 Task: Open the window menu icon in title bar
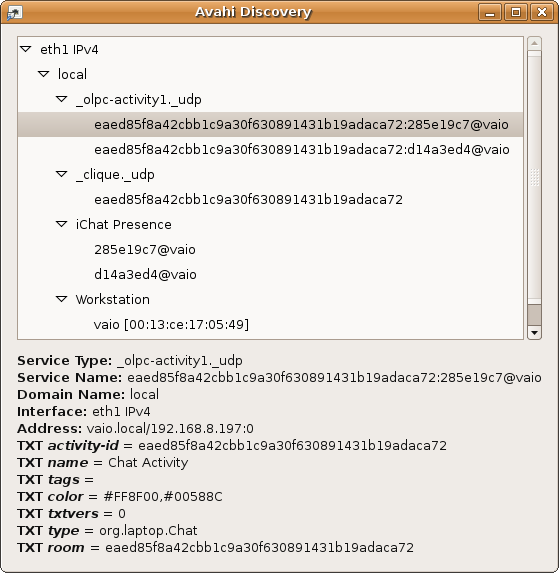pyautogui.click(x=15, y=13)
